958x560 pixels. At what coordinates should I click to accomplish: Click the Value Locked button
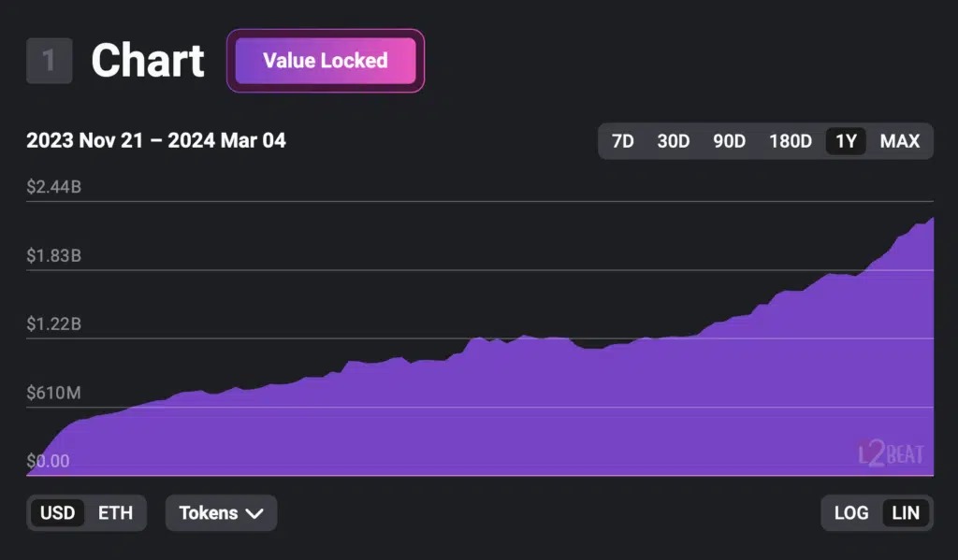pyautogui.click(x=325, y=61)
